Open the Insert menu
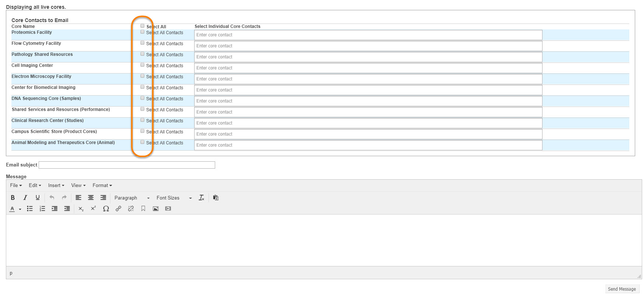The width and height of the screenshot is (644, 298). [56, 186]
